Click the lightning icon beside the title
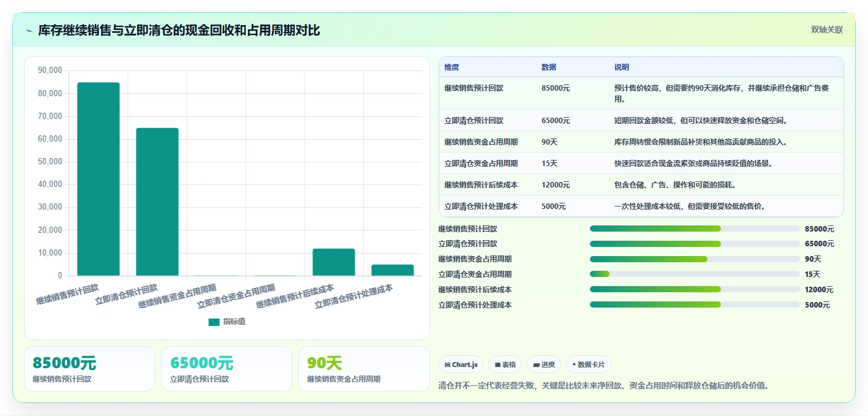The height and width of the screenshot is (416, 868). pos(29,31)
